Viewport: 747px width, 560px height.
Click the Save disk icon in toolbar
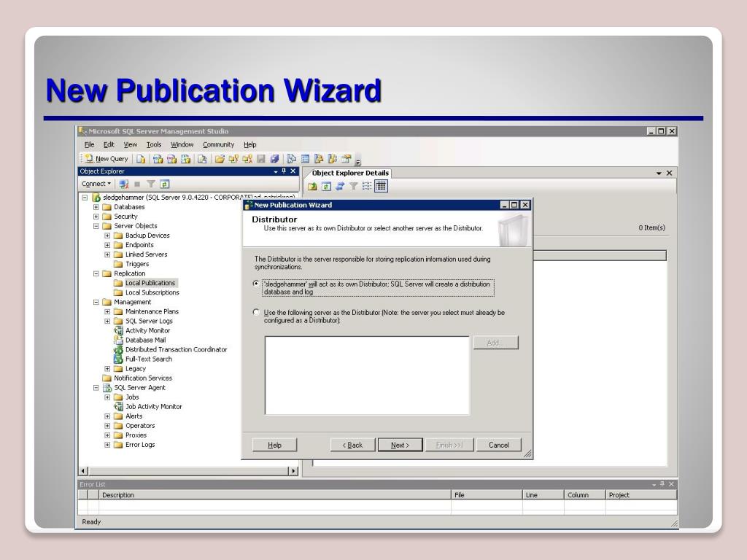pos(260,158)
